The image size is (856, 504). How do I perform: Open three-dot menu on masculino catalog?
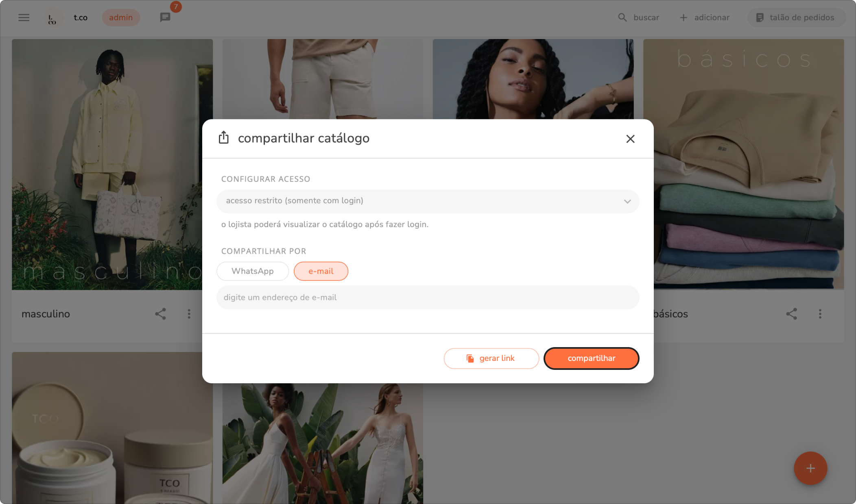(x=189, y=314)
